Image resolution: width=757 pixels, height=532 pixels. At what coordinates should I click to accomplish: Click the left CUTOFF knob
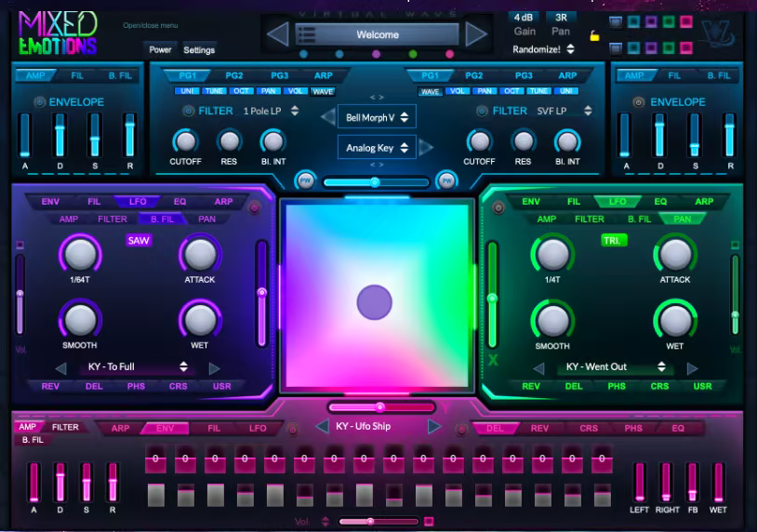(185, 142)
